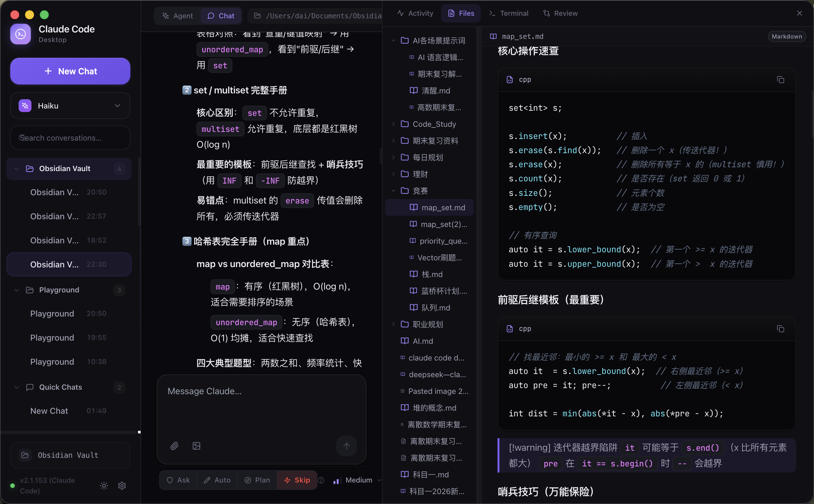Click the Haiku sparkle model icon
This screenshot has width=814, height=504.
click(x=25, y=106)
